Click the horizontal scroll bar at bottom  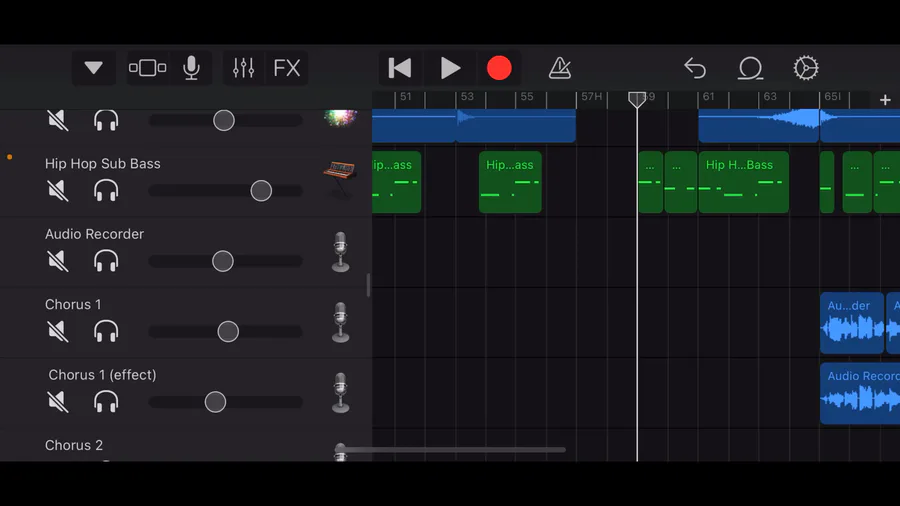coord(453,450)
